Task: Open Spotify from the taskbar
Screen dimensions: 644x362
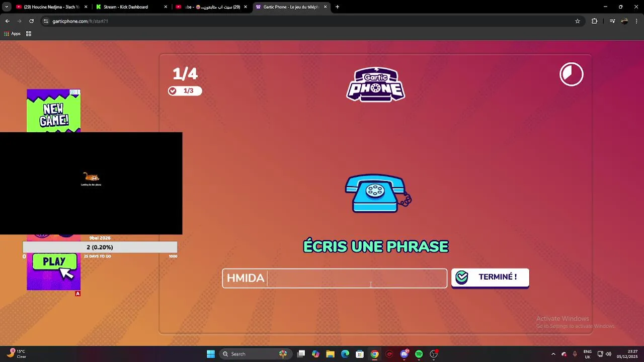Action: click(x=419, y=354)
